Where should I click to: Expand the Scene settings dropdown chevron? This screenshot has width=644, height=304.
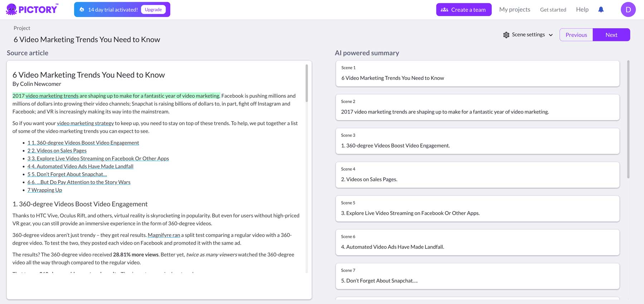pos(551,35)
